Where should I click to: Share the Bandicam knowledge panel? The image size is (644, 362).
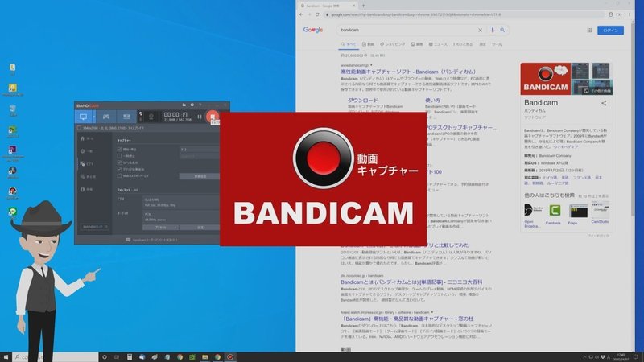coord(604,103)
